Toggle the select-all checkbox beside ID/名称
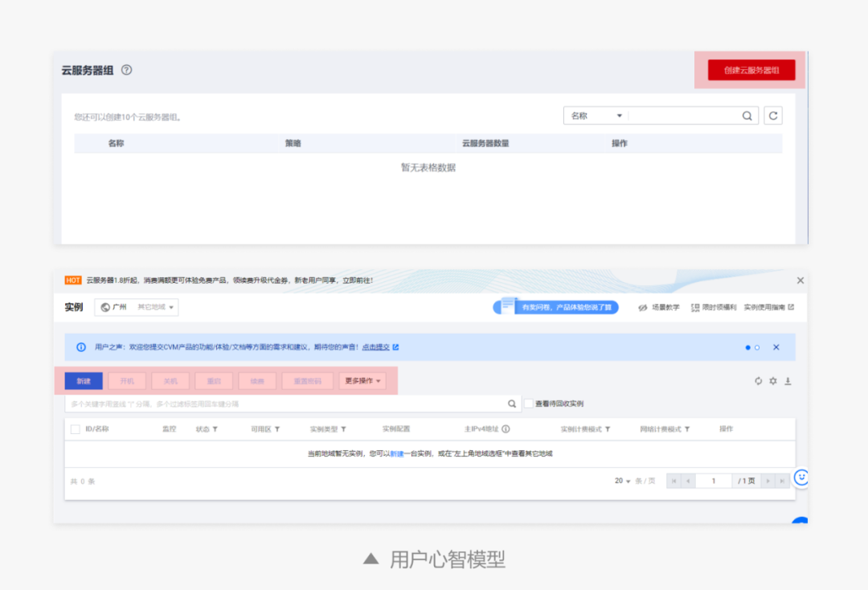Image resolution: width=868 pixels, height=590 pixels. point(76,429)
